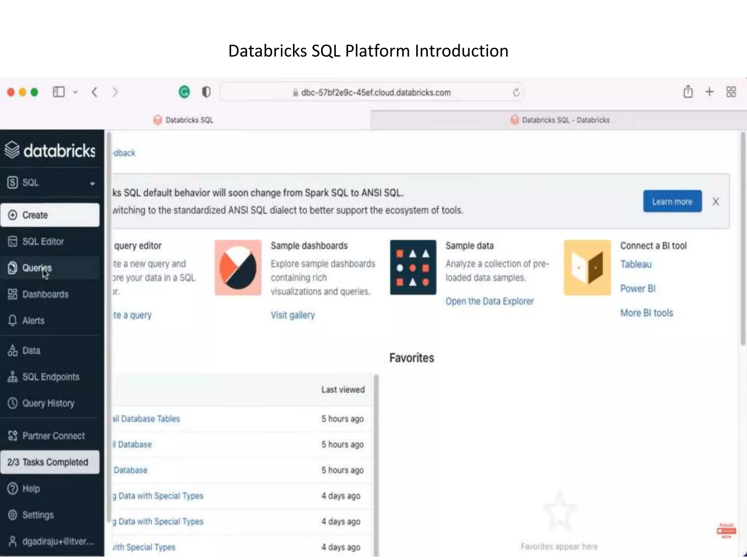Go to Dashboards section
747x560 pixels.
(x=45, y=294)
